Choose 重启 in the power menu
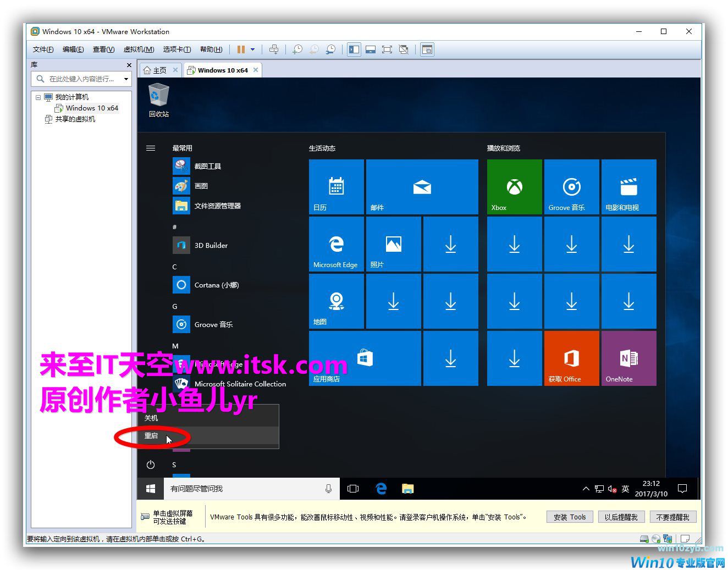 [x=208, y=436]
